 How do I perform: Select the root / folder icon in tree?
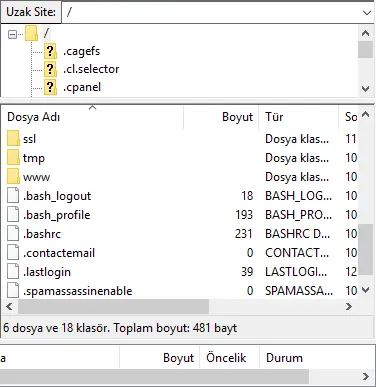click(31, 33)
